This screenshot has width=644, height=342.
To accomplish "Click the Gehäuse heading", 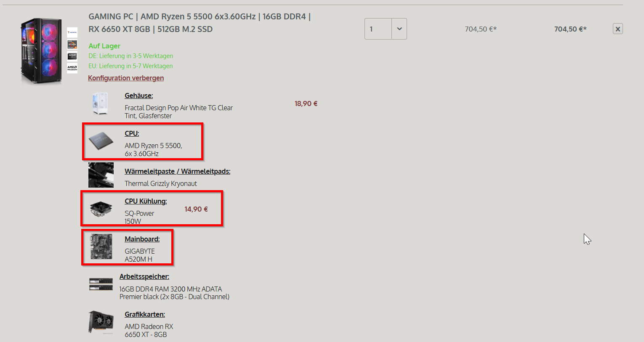I will 139,95.
